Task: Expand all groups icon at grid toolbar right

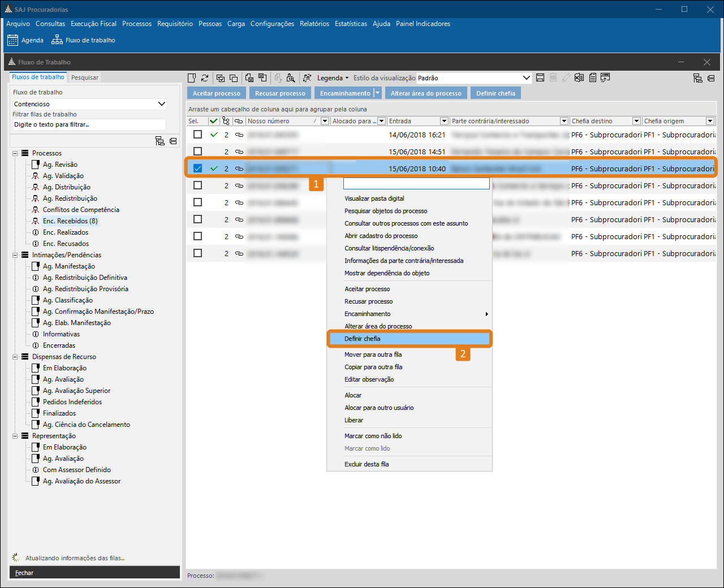Action: pyautogui.click(x=698, y=78)
